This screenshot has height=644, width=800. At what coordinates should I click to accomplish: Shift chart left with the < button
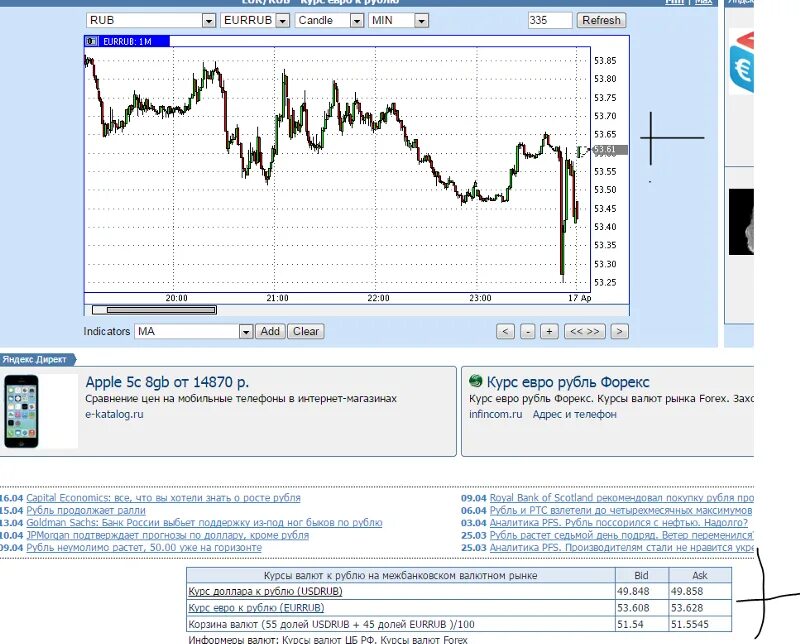505,331
